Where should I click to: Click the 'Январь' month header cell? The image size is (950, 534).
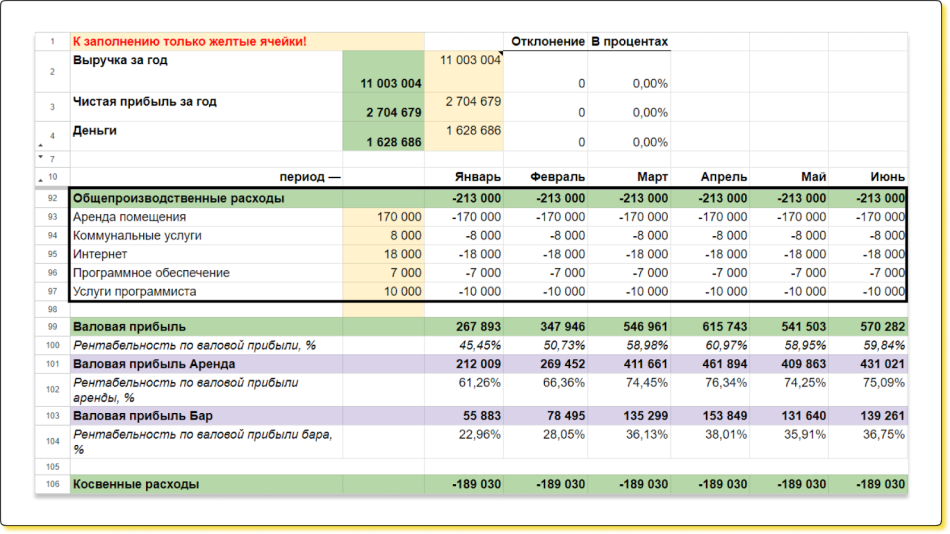[x=464, y=177]
